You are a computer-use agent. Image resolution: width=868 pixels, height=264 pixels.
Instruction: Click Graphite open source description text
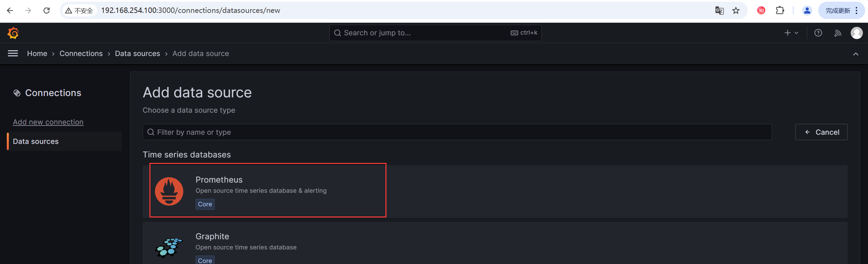(246, 247)
